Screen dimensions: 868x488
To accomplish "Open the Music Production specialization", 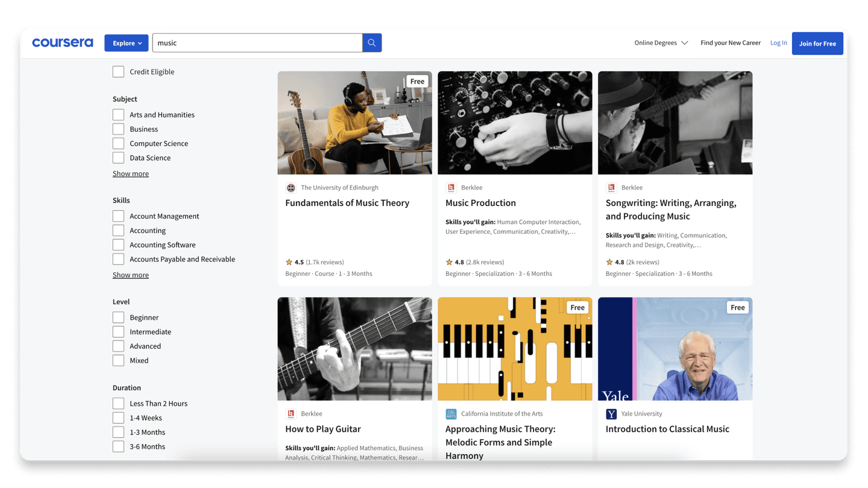I will tap(480, 203).
